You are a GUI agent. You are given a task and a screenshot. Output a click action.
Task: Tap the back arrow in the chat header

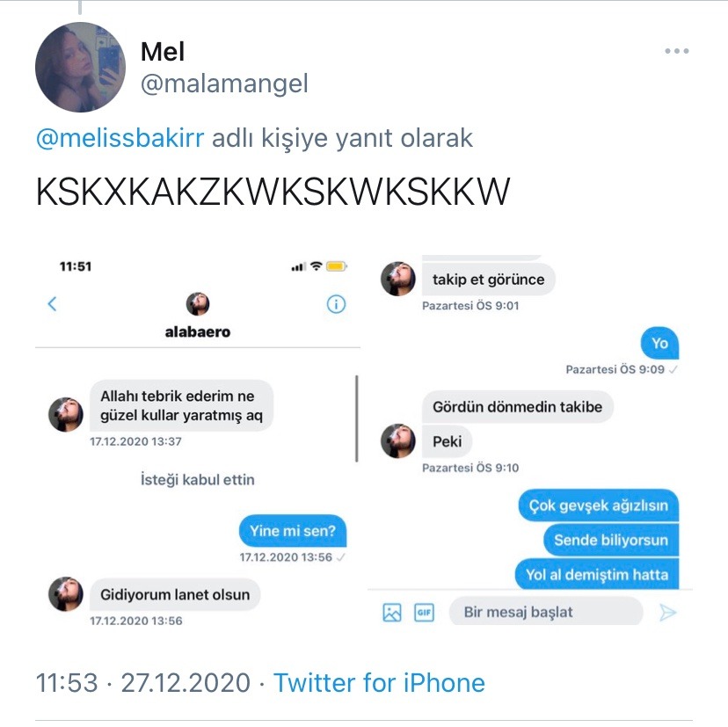click(x=52, y=303)
